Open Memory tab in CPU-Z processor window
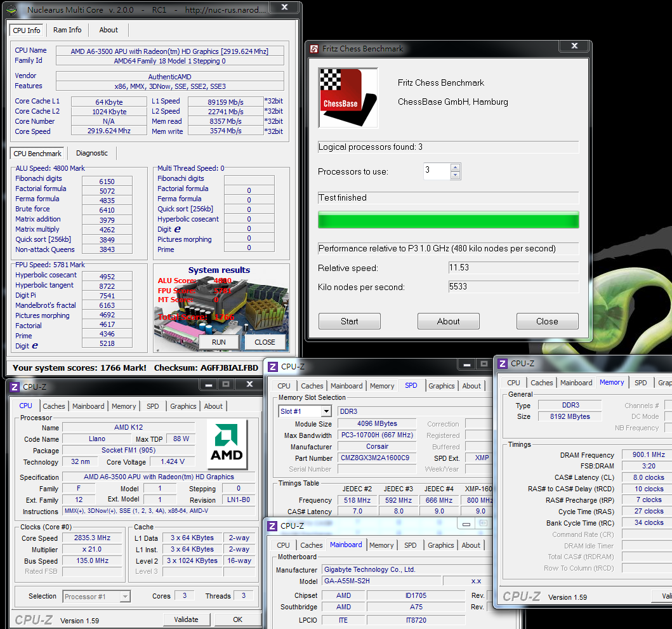Viewport: 672px width, 629px height. pyautogui.click(x=124, y=406)
